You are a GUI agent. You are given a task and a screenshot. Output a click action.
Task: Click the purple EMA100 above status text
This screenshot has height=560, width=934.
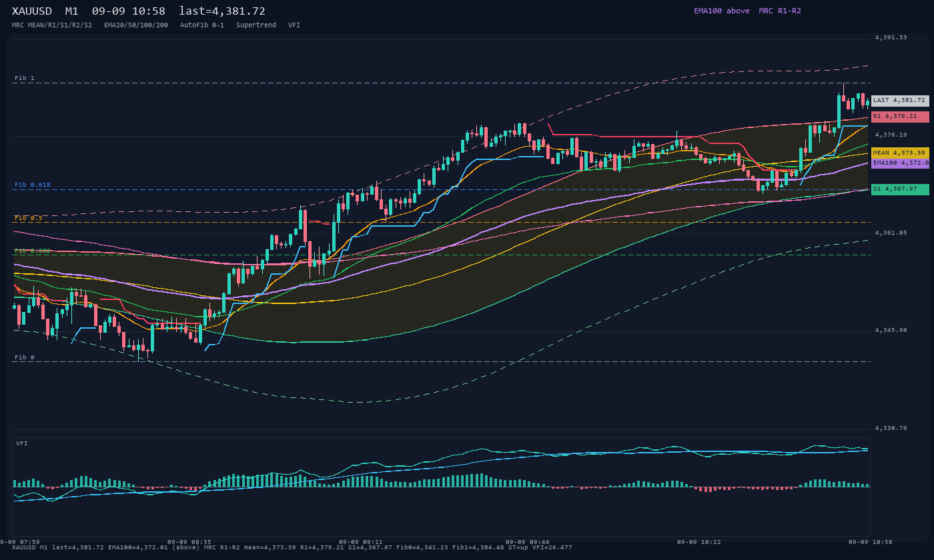click(722, 11)
